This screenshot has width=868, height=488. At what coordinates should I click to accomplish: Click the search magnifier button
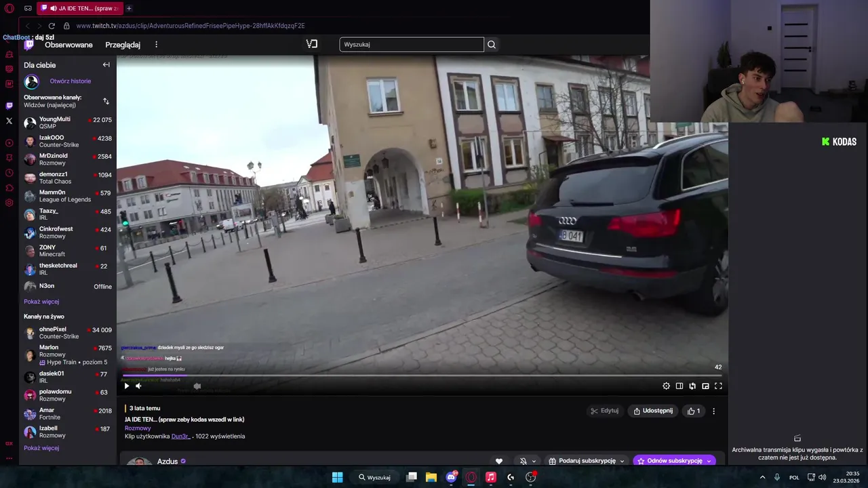492,45
